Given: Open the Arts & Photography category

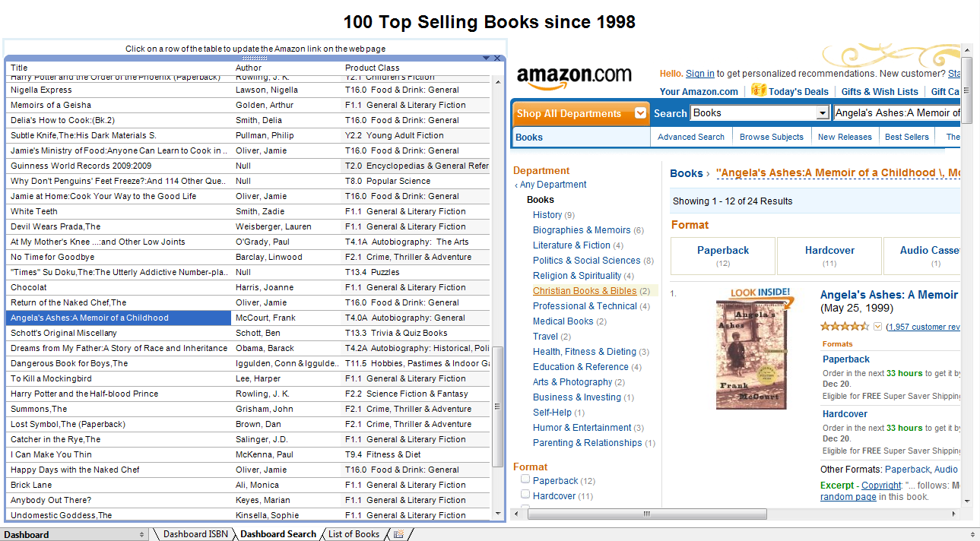Looking at the screenshot, I should coord(572,382).
